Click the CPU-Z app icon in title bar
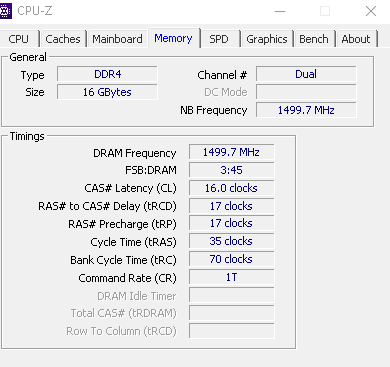Viewport: 390px width, 367px height. point(6,11)
